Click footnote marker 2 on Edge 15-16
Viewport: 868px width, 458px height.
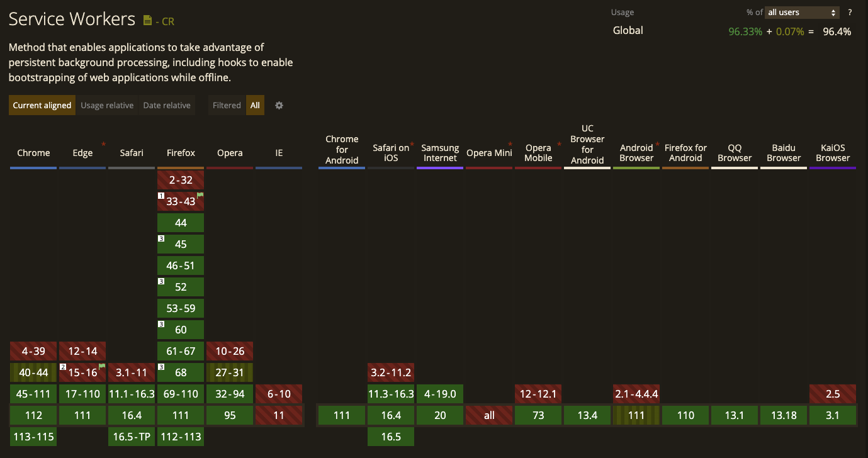click(64, 366)
